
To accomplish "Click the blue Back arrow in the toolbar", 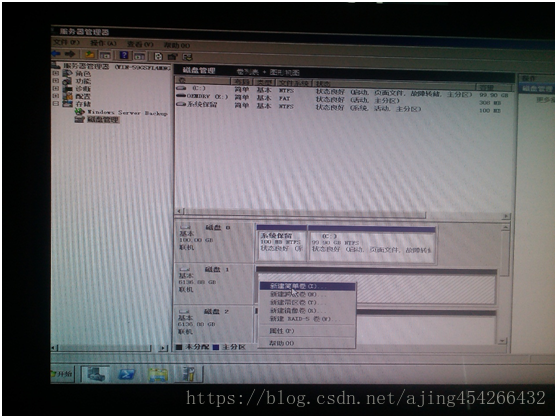I will tap(56, 54).
